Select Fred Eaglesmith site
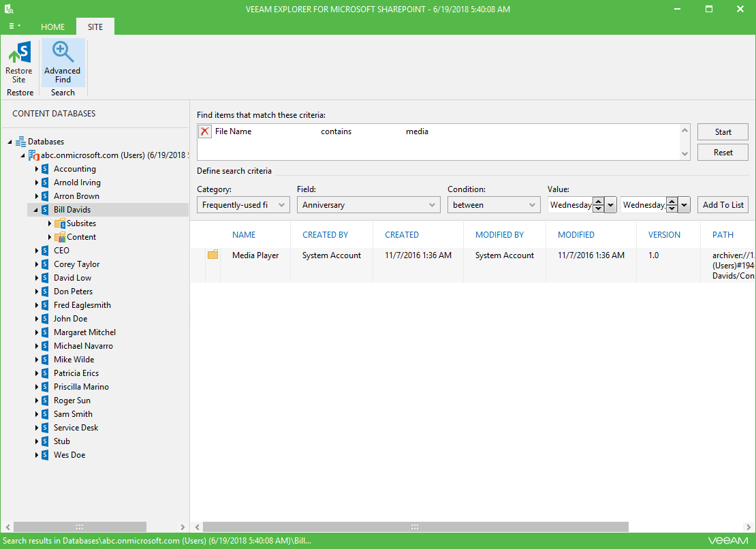 (82, 305)
